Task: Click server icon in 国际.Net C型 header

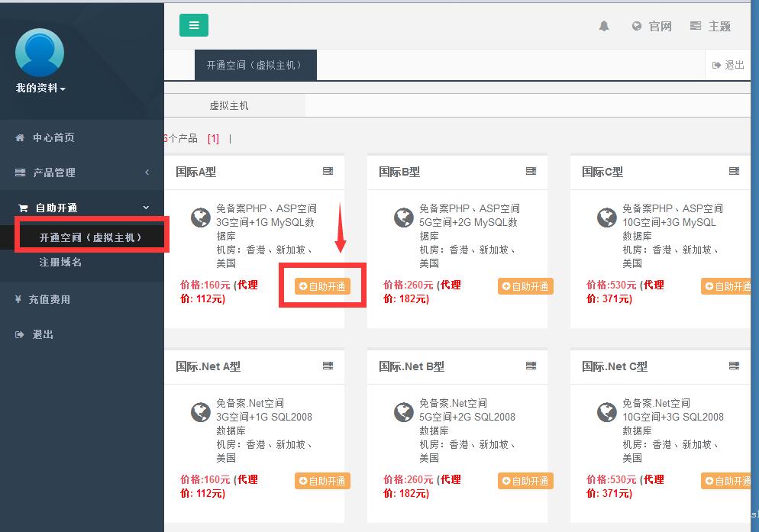Action: [x=734, y=366]
